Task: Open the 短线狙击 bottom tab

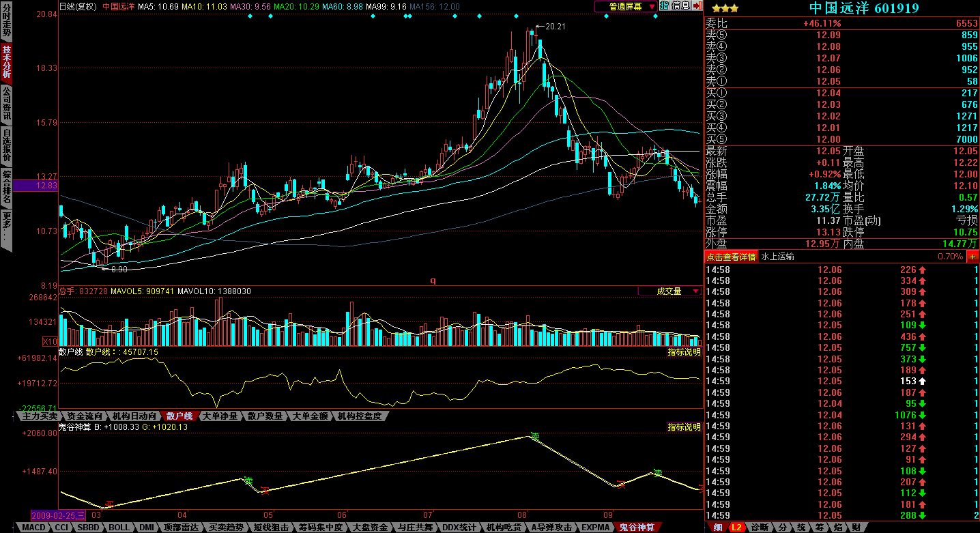Action: pos(272,528)
